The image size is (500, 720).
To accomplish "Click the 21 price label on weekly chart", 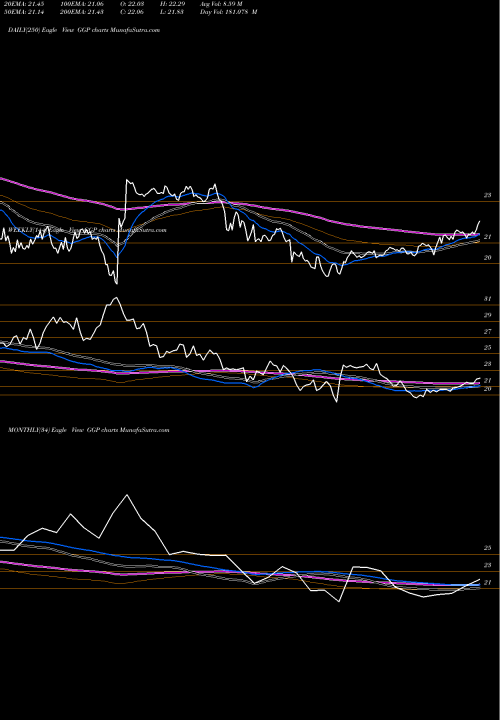I will [488, 381].
